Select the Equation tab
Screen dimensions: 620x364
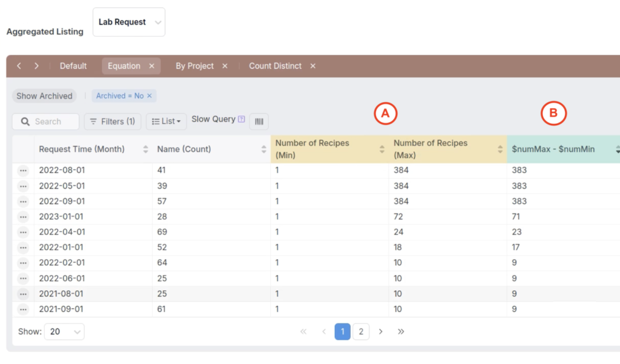(x=124, y=66)
